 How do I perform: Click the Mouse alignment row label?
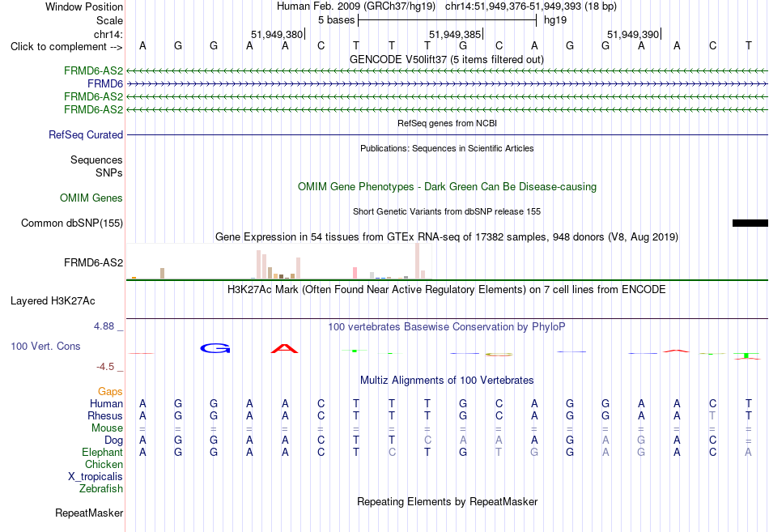pos(107,428)
